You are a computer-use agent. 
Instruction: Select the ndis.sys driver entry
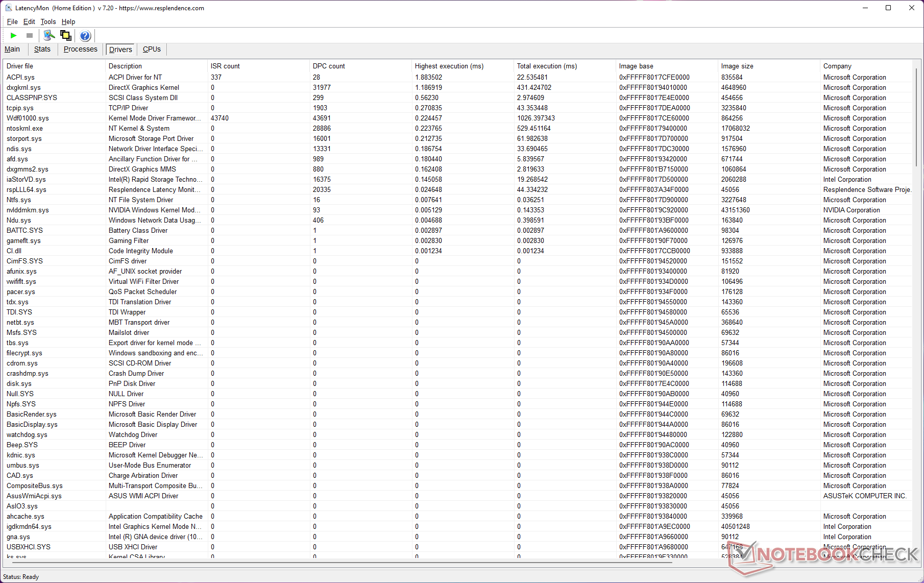[19, 149]
